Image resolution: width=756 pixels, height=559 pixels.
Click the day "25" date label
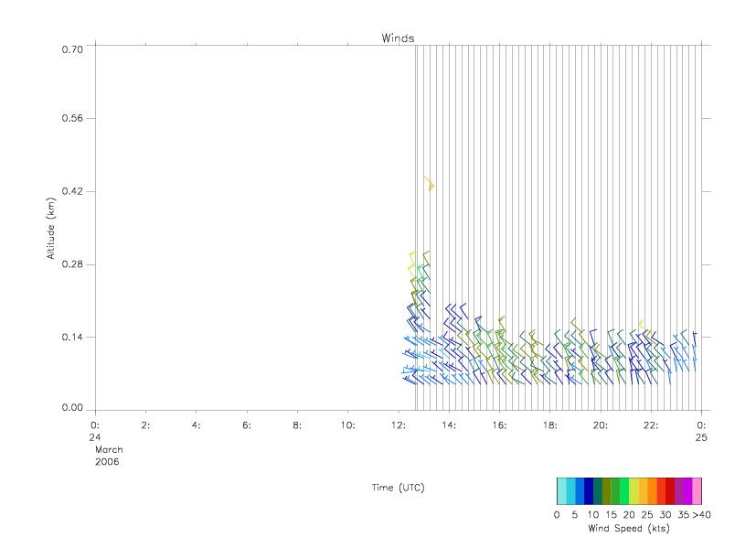click(701, 437)
